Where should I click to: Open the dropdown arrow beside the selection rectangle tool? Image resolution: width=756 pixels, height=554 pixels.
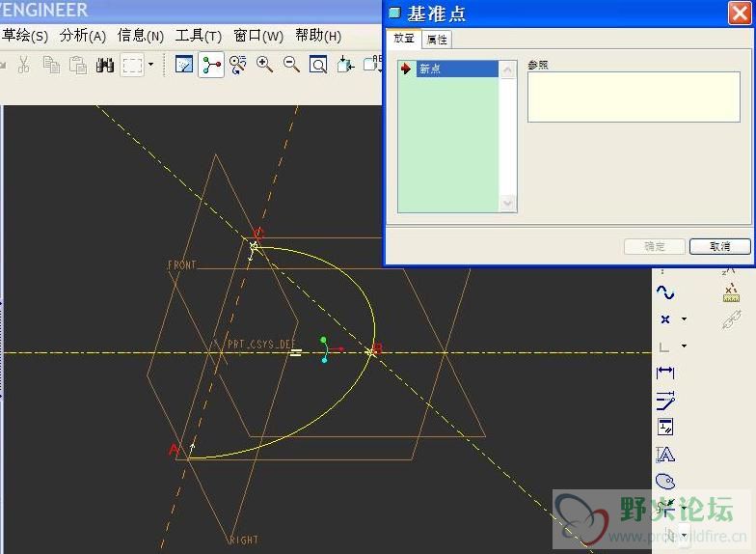click(150, 64)
